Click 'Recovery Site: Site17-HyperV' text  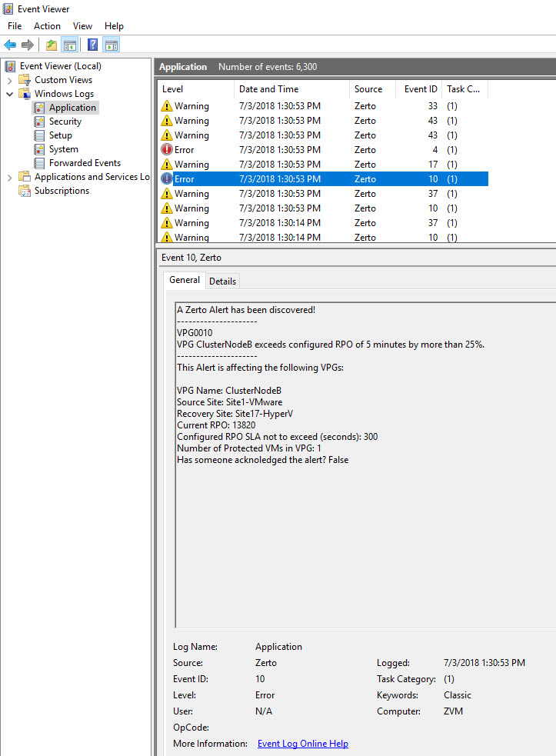tap(235, 414)
